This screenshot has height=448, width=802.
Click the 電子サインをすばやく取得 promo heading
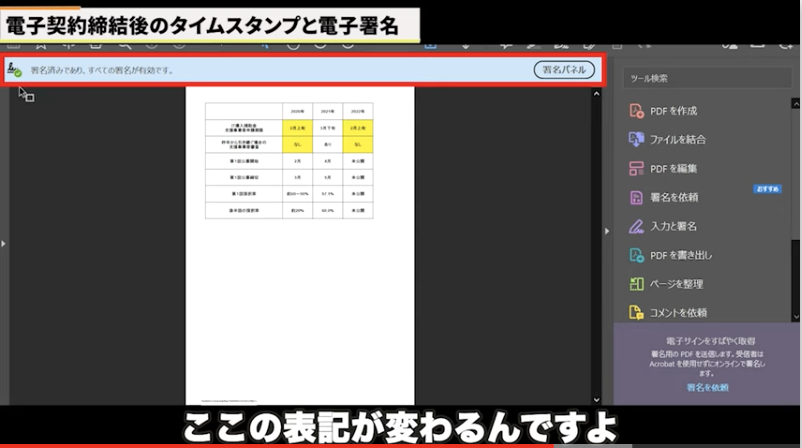pyautogui.click(x=707, y=341)
